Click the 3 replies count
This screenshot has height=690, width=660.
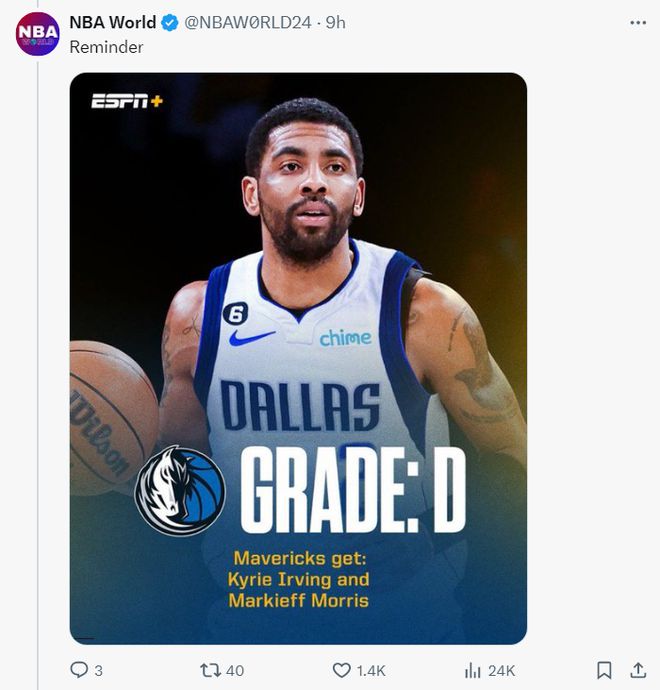click(99, 671)
